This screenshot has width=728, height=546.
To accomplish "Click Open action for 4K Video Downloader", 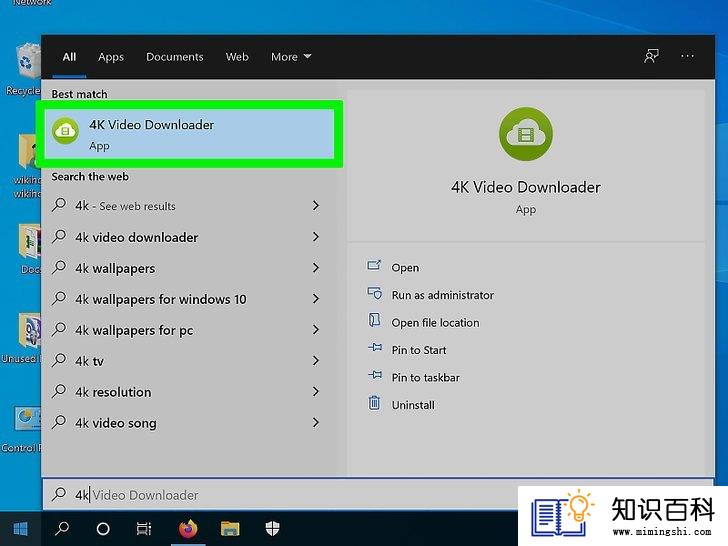I will (x=405, y=268).
